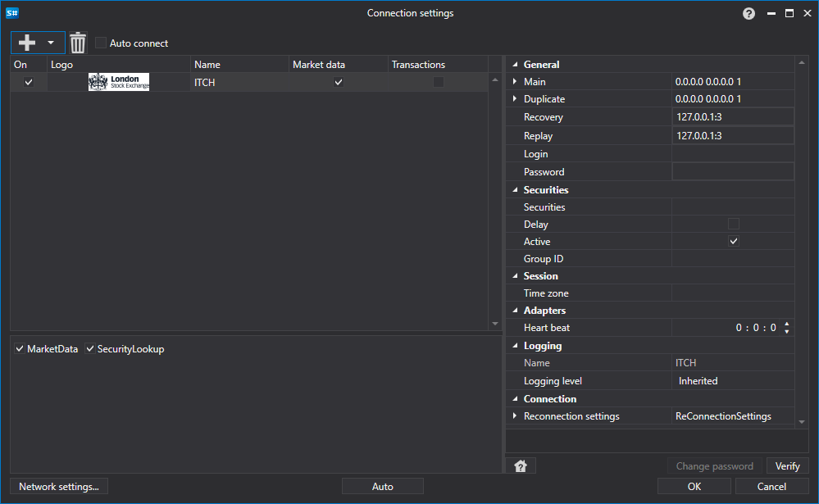Click the Logging Name ITCH value

point(685,362)
